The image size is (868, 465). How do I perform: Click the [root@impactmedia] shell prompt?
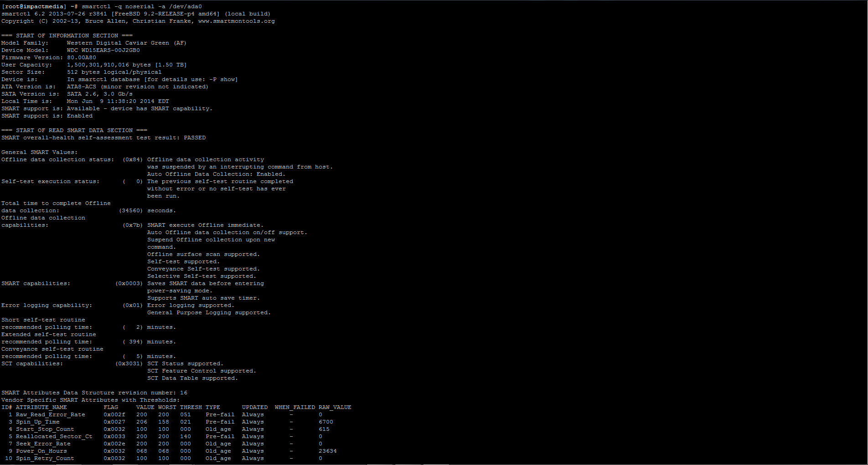34,7
